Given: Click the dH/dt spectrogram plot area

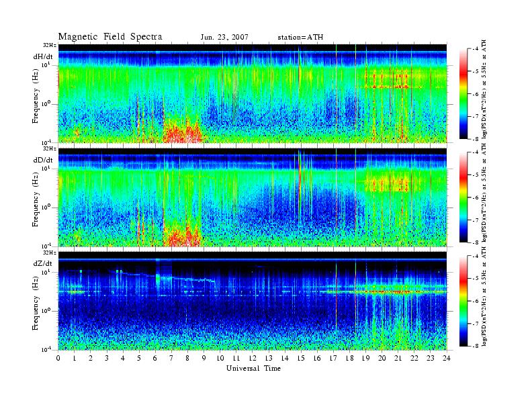Looking at the screenshot, I should [x=253, y=93].
